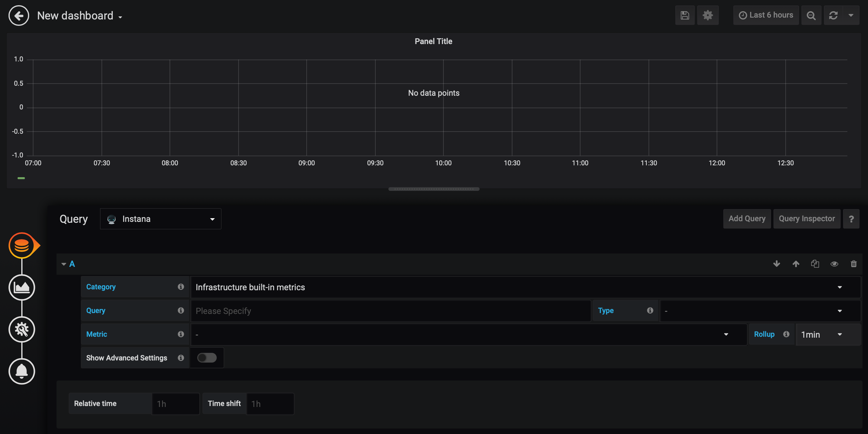Open the Type dropdown
This screenshot has width=868, height=434.
click(760, 311)
